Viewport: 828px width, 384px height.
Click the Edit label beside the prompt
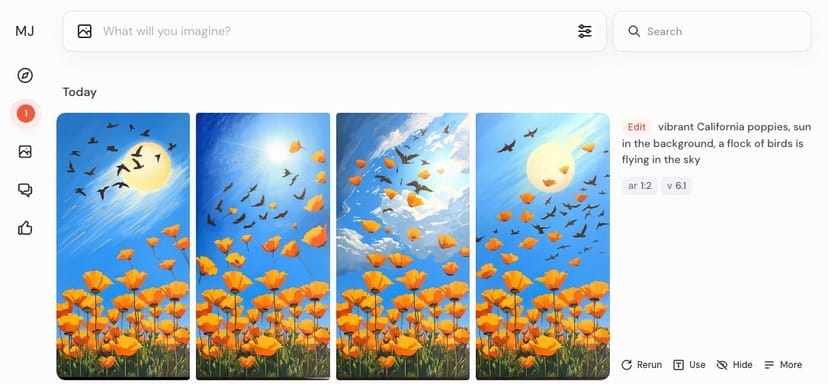point(637,127)
